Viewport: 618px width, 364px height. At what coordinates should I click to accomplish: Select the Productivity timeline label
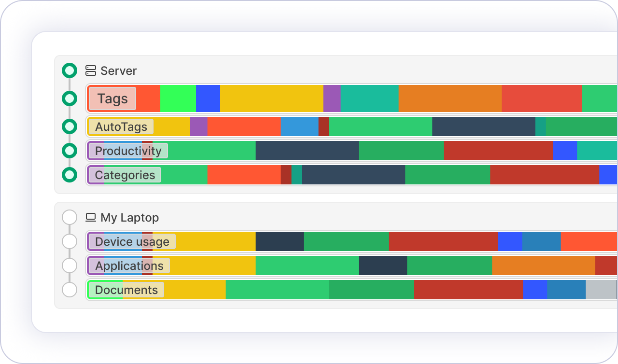[128, 151]
